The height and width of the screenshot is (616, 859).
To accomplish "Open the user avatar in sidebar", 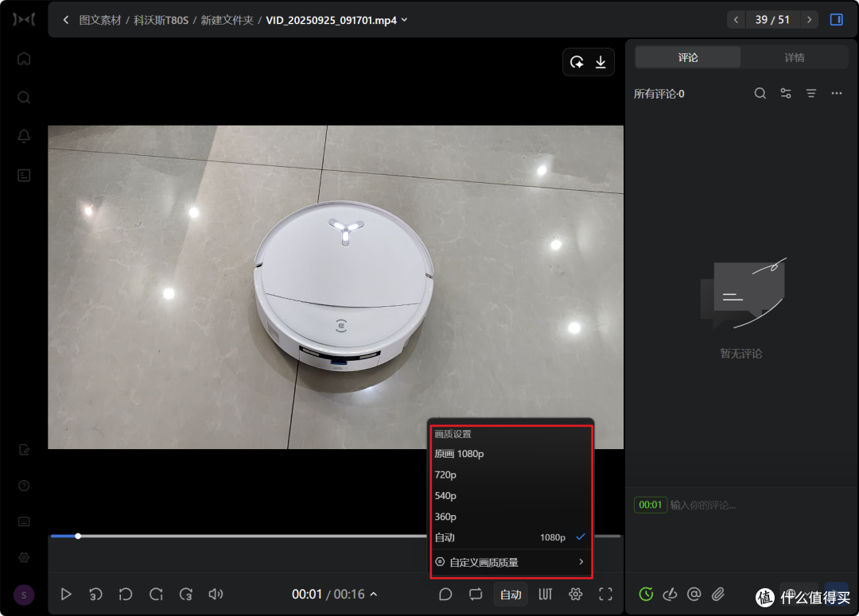I will click(x=24, y=595).
